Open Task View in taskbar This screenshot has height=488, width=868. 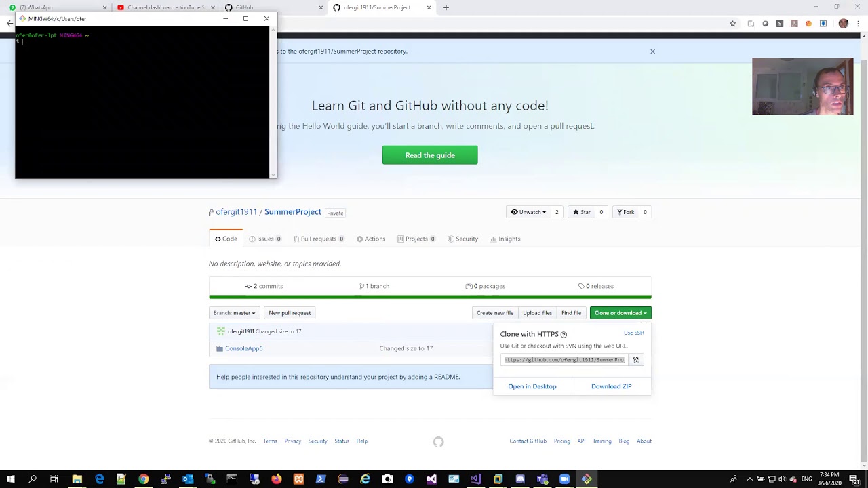pos(54,479)
